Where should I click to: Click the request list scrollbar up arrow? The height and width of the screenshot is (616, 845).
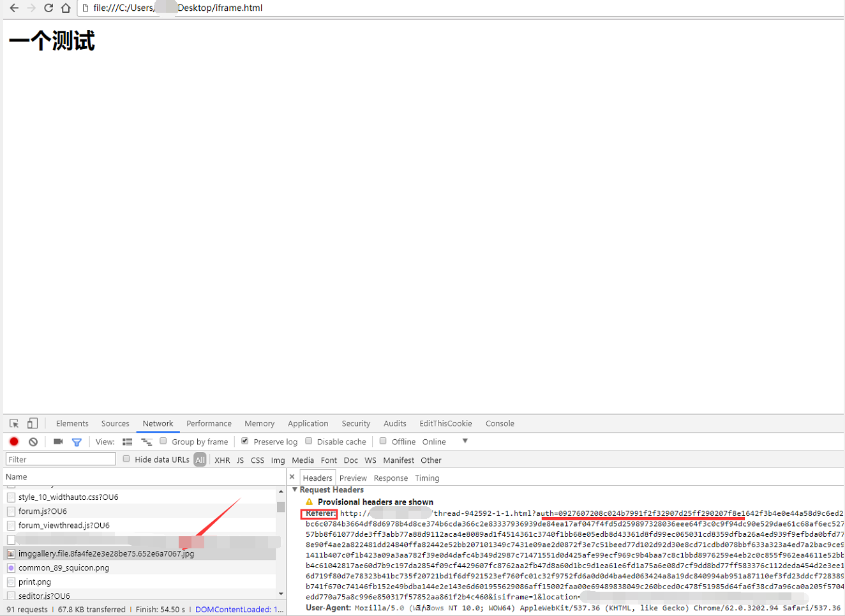coord(281,492)
